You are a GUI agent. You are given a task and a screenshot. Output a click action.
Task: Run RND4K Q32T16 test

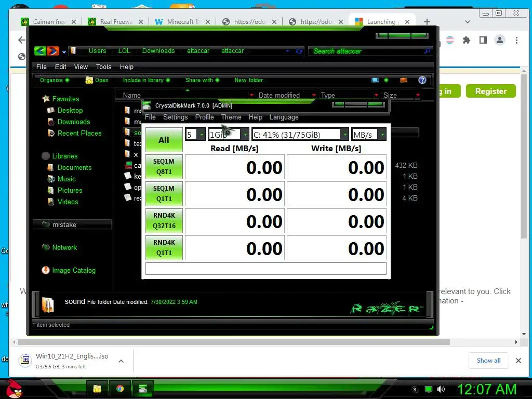point(164,220)
